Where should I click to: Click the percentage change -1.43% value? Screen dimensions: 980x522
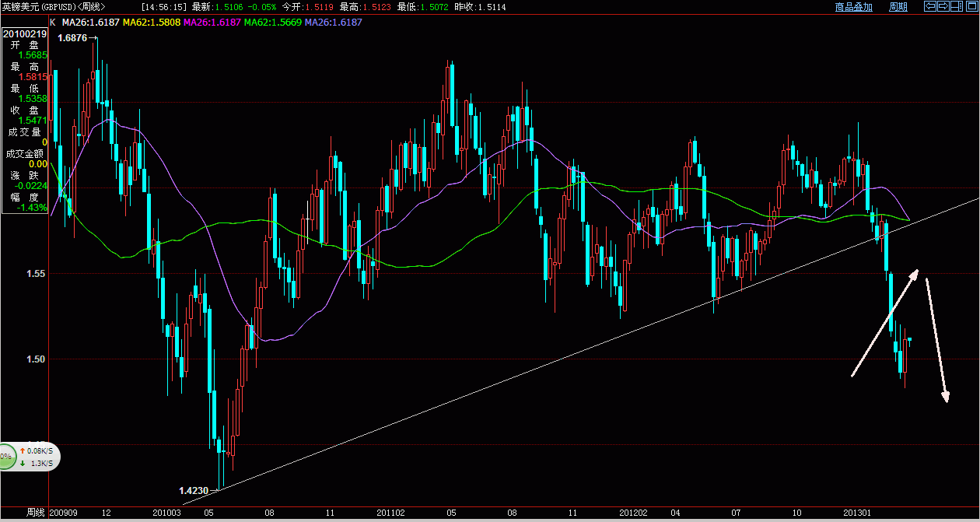coord(32,208)
